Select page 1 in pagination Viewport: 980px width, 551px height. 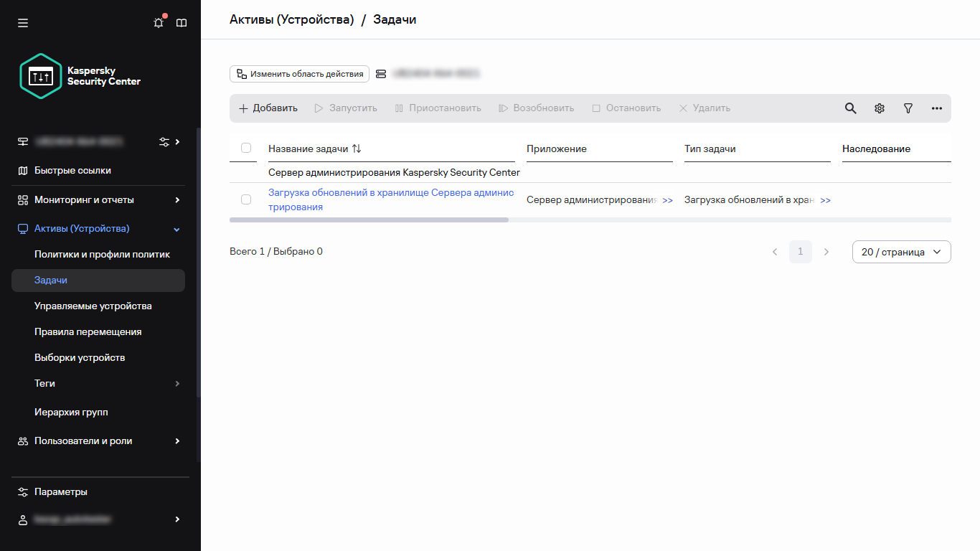click(x=801, y=252)
